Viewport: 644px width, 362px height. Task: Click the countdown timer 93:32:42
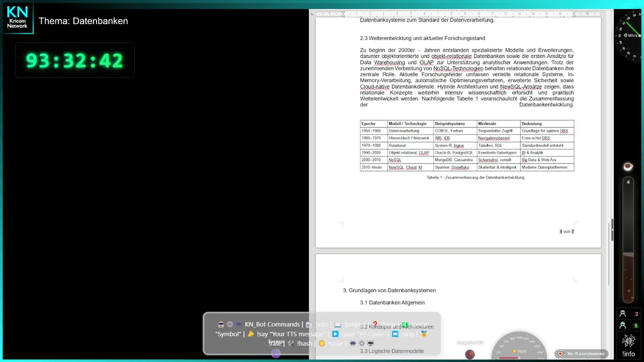tap(74, 61)
